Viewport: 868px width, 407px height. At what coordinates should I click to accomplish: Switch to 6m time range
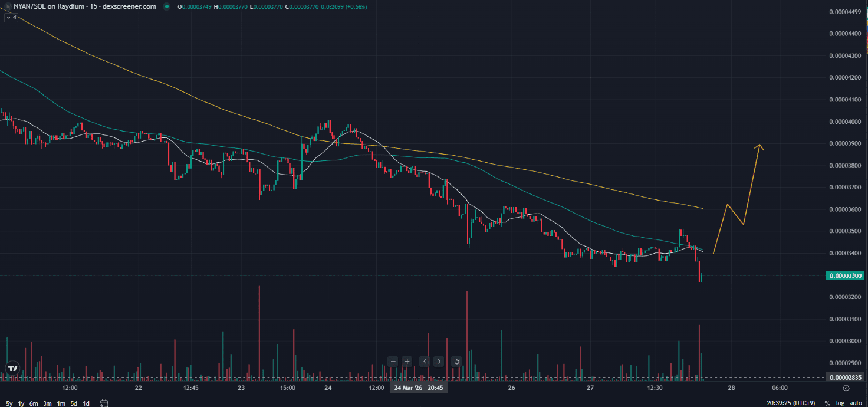34,403
